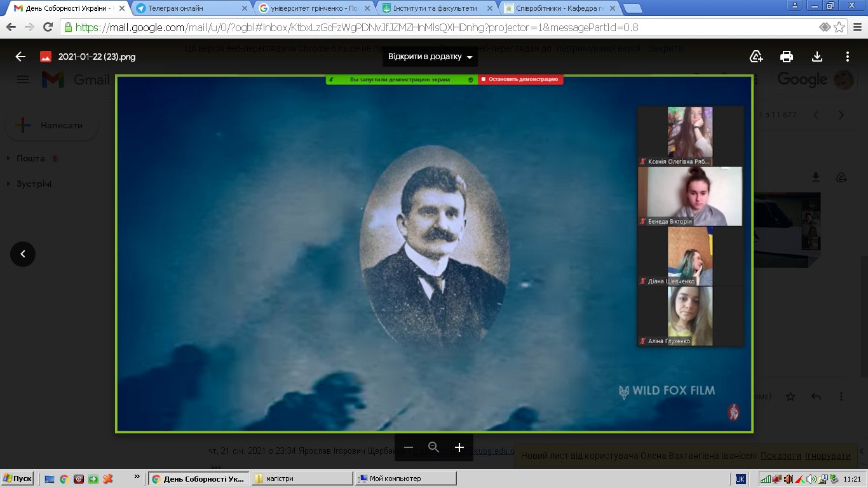Click the 'Показати' link in notification
The width and height of the screenshot is (868, 488).
click(x=780, y=456)
